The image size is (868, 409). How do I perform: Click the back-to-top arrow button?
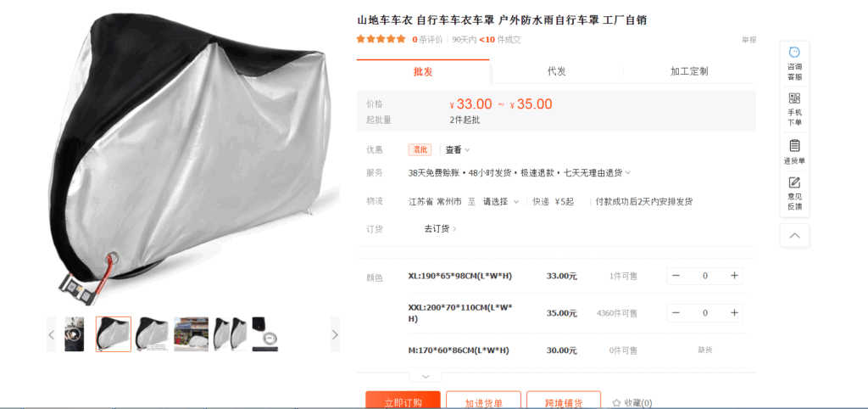[794, 236]
